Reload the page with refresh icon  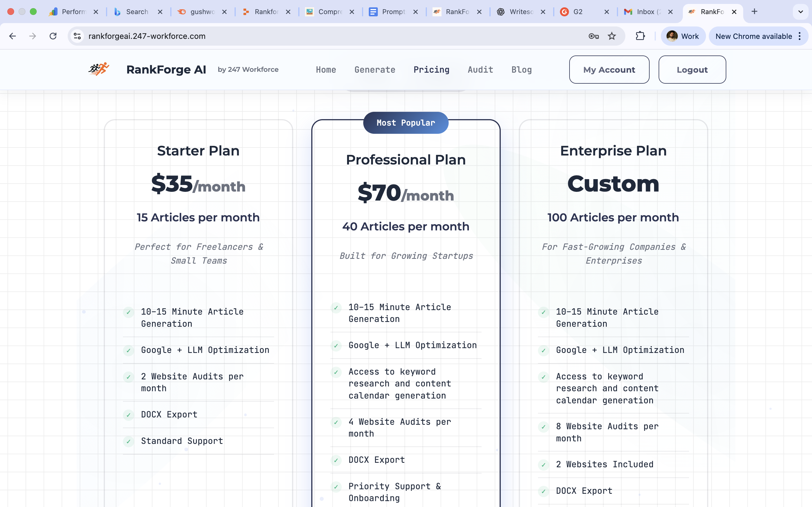pos(53,36)
